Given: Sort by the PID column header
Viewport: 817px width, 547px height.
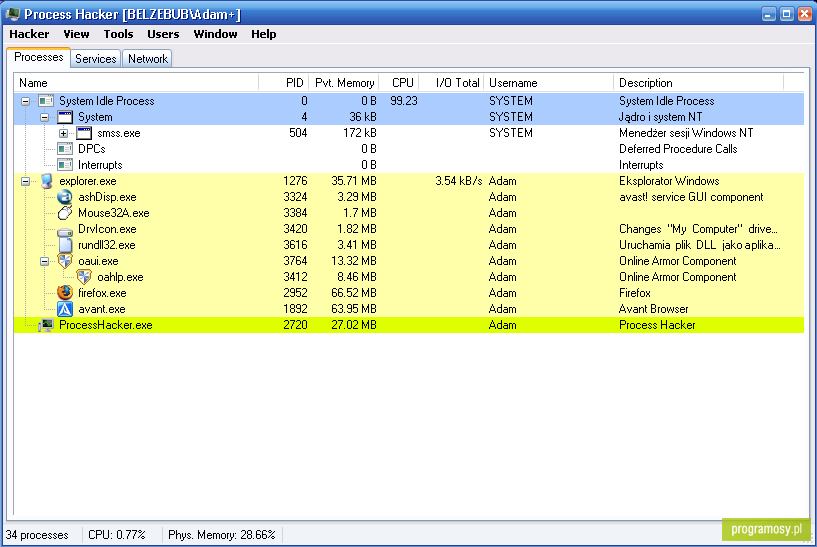Looking at the screenshot, I should [284, 83].
